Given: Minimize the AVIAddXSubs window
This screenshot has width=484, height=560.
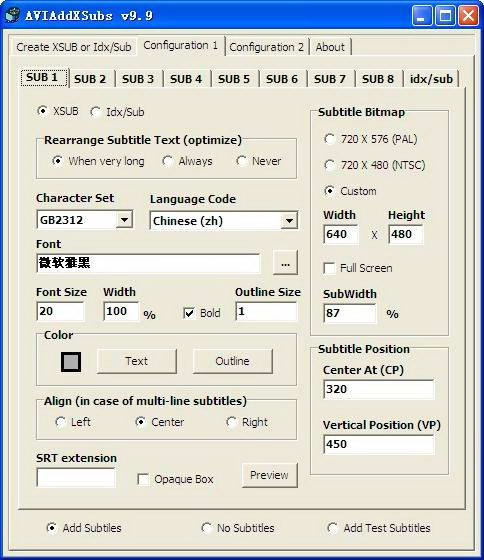Looking at the screenshot, I should click(421, 15).
